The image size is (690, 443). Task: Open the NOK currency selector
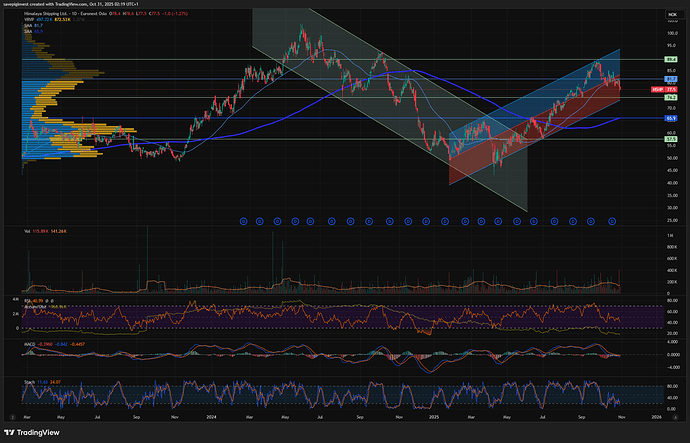[x=671, y=15]
